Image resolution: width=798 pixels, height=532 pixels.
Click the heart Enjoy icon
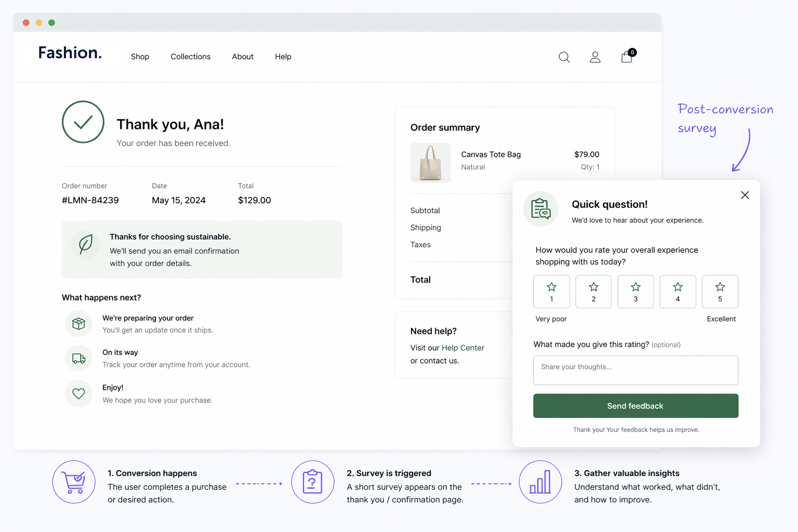pyautogui.click(x=79, y=394)
